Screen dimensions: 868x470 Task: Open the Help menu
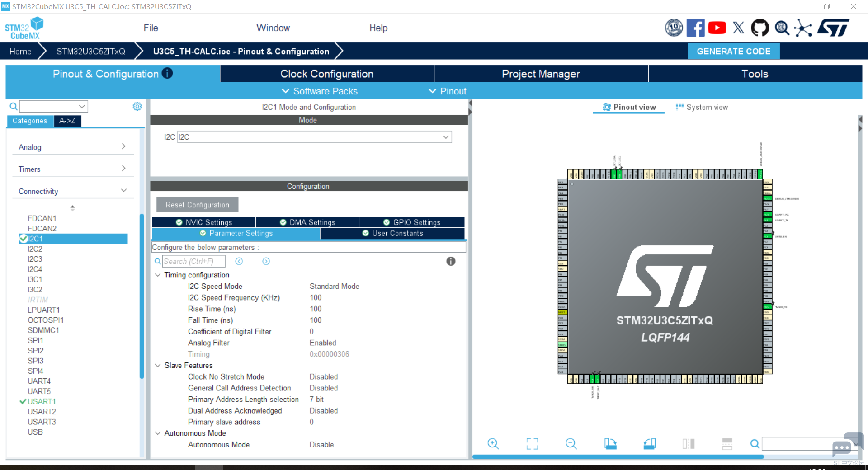click(x=378, y=28)
